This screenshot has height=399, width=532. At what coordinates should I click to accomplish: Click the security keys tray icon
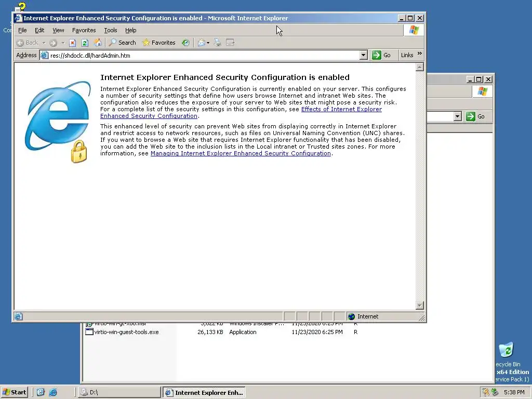click(486, 392)
